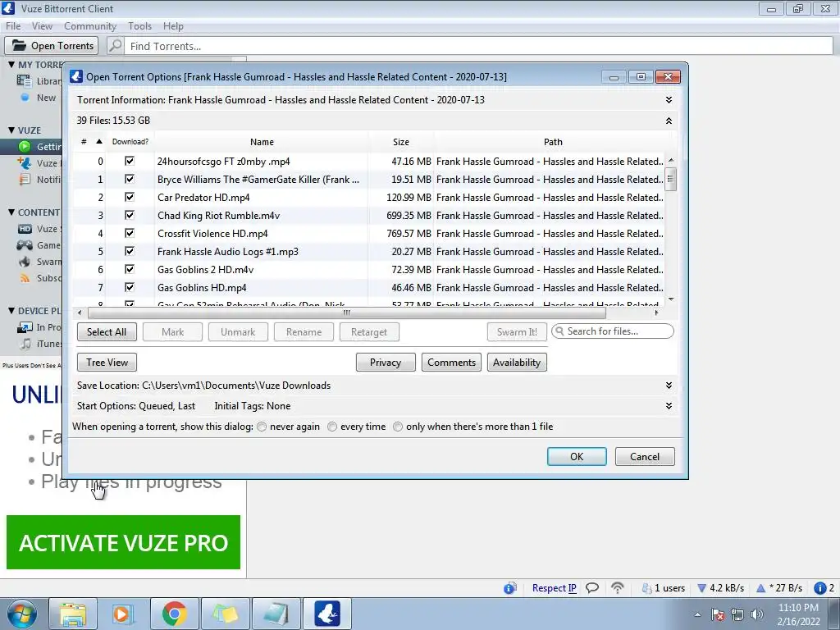Click the Vuze friends icon in sidebar
Screen dimensions: 840x630
click(24, 163)
